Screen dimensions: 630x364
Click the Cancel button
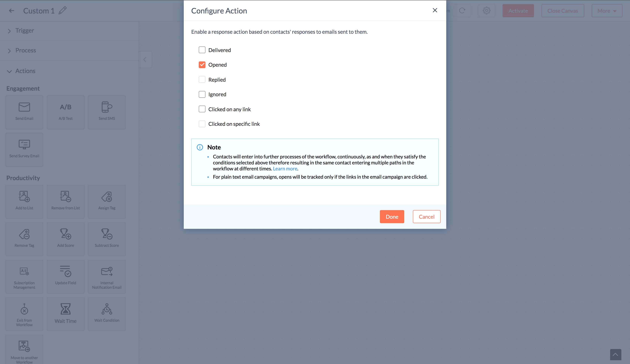point(427,217)
